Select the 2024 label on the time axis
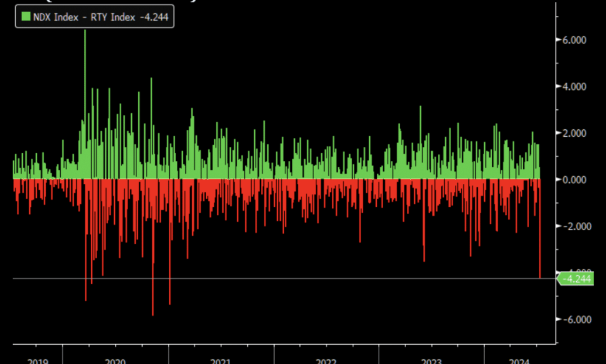This screenshot has height=364, width=606. pos(519,361)
